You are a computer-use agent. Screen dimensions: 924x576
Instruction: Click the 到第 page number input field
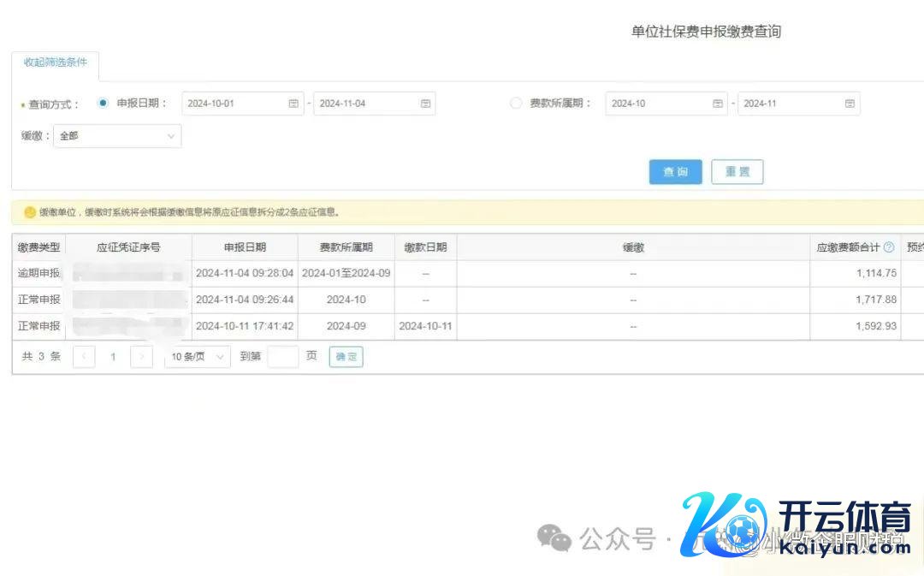point(282,357)
